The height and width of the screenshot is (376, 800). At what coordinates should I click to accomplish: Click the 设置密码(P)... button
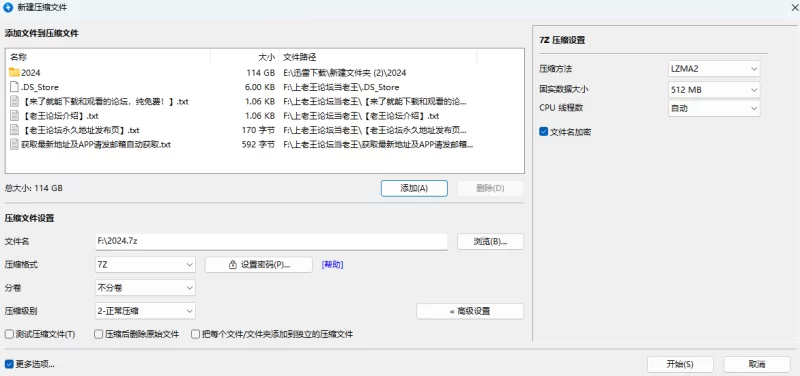259,265
